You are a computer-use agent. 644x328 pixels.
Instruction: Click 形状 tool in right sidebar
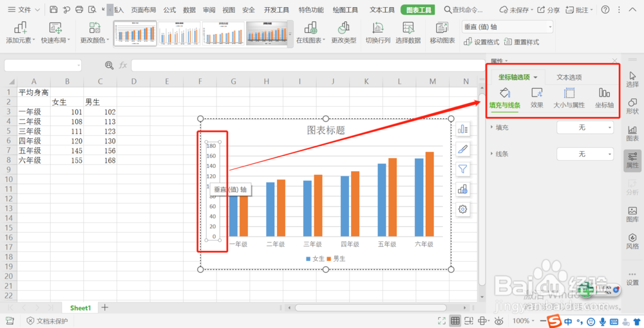pos(632,106)
